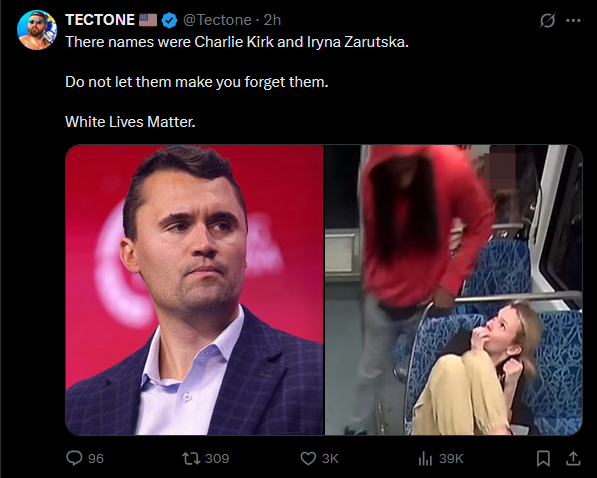This screenshot has width=597, height=478.
Task: Click the 96 replies count
Action: click(96, 458)
